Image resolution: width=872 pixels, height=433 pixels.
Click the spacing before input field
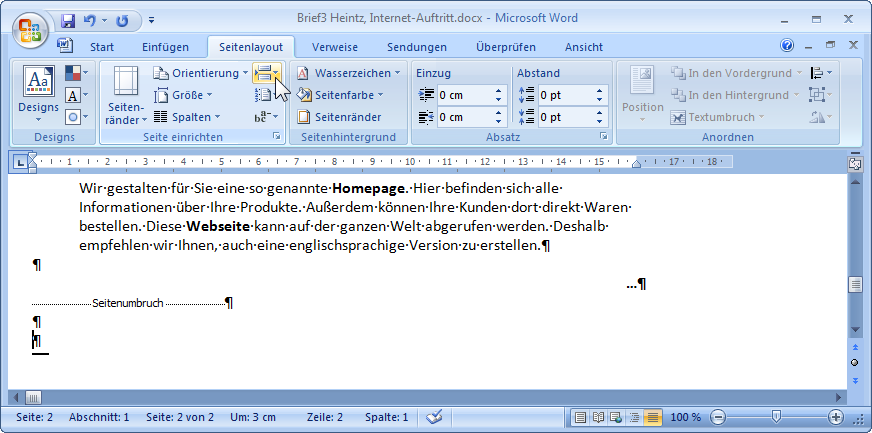point(566,95)
